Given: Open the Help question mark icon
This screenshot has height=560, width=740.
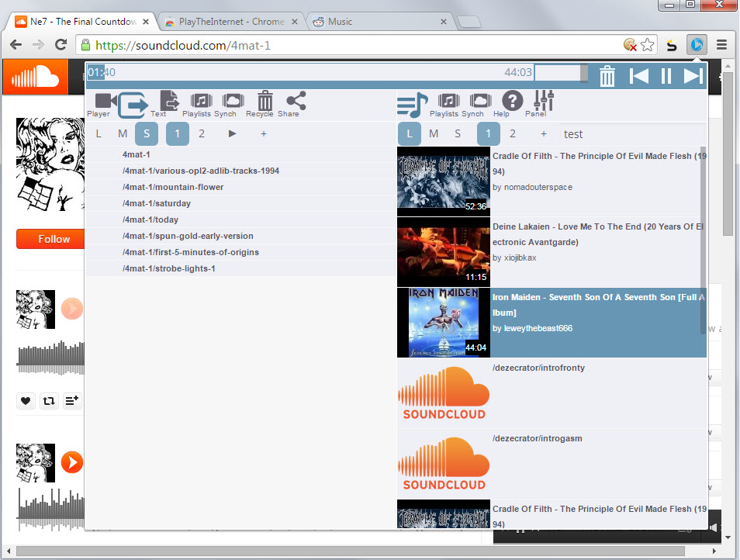Looking at the screenshot, I should [512, 101].
